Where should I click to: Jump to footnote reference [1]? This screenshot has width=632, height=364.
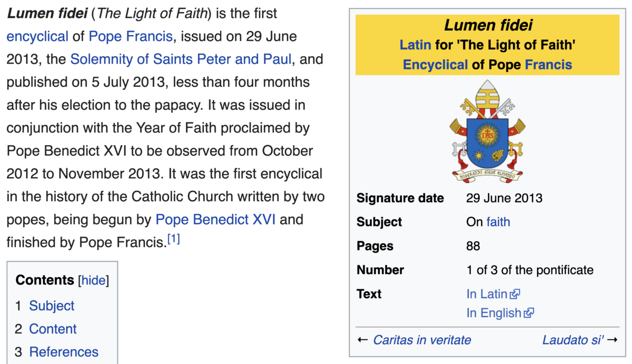(x=174, y=239)
